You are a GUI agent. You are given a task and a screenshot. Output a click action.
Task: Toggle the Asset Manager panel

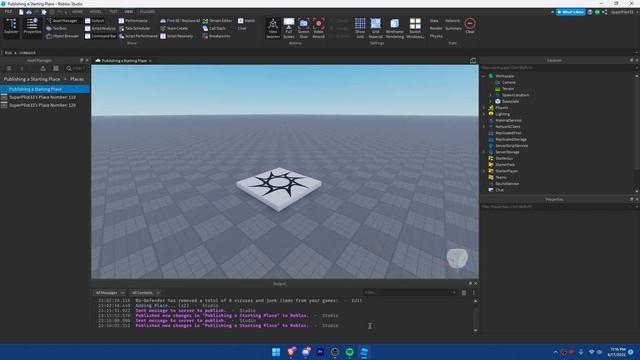62,20
